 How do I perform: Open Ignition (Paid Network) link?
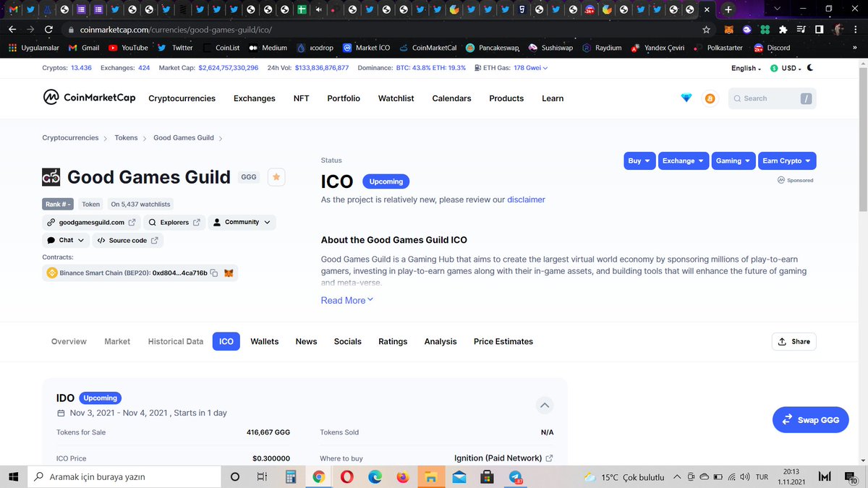coord(503,458)
